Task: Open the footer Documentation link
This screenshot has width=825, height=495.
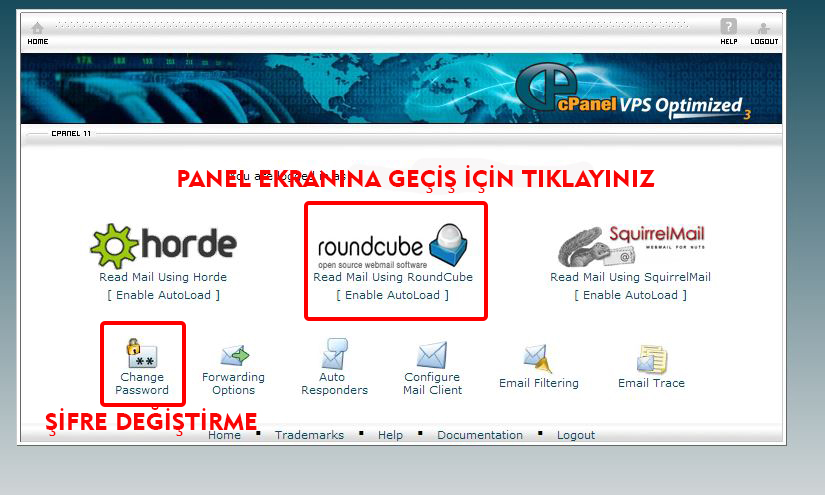Action: pyautogui.click(x=480, y=435)
